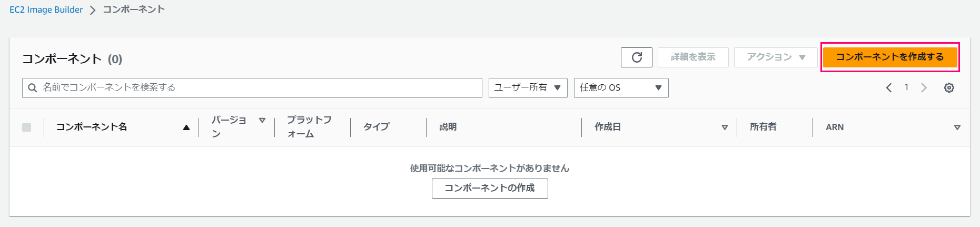Click the refresh icon button

(637, 57)
